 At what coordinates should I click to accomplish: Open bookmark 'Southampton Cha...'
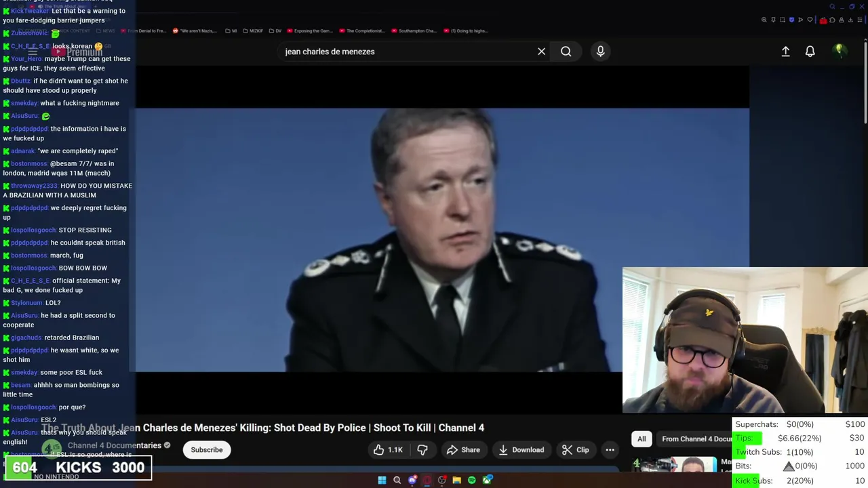pos(414,30)
